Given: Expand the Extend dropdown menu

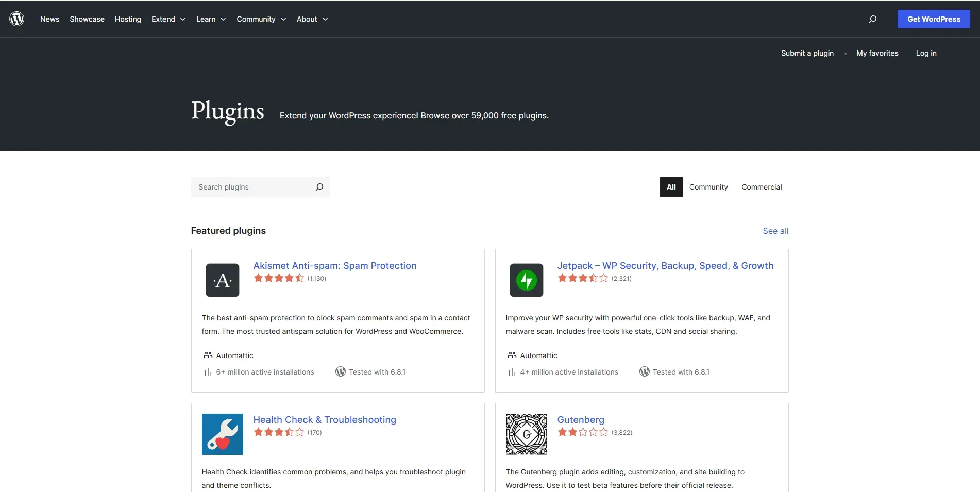Looking at the screenshot, I should click(x=167, y=19).
